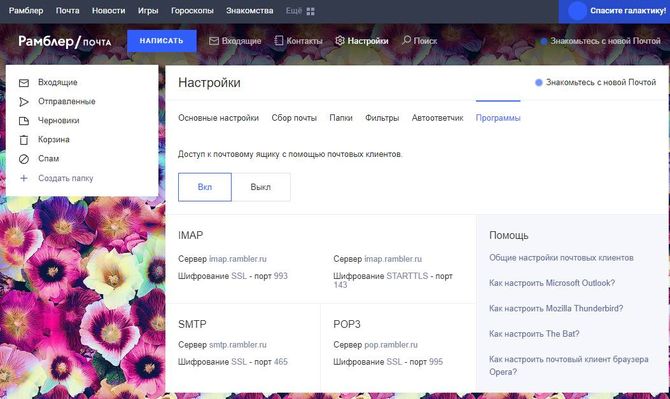Open Знакомства in top navigation

(250, 11)
